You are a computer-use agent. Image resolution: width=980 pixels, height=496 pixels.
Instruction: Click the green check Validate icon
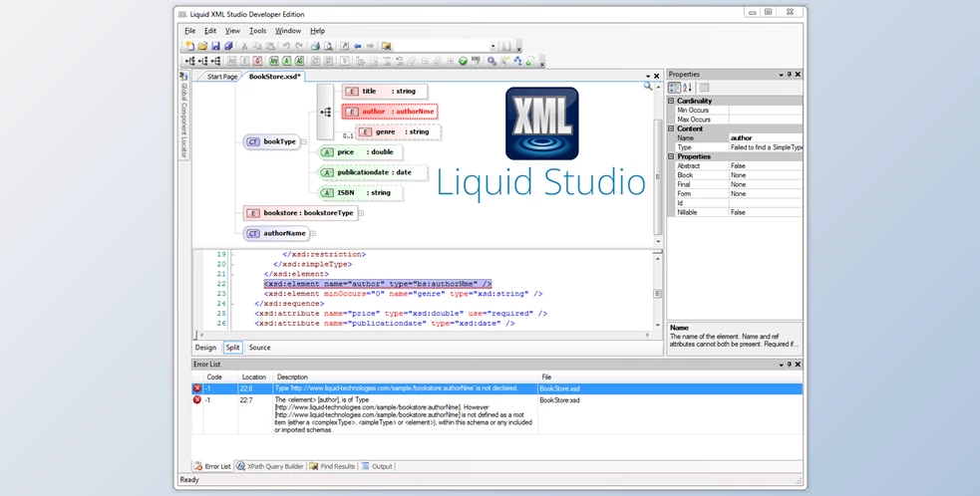[464, 61]
